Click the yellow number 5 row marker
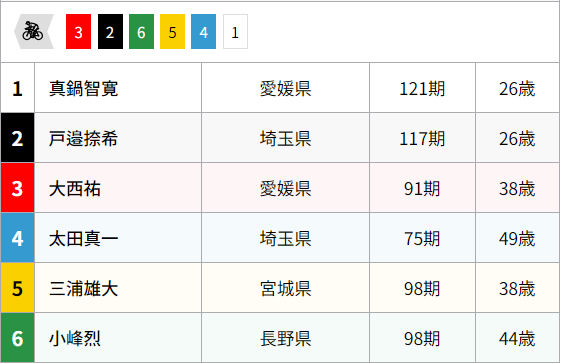 click(x=18, y=288)
